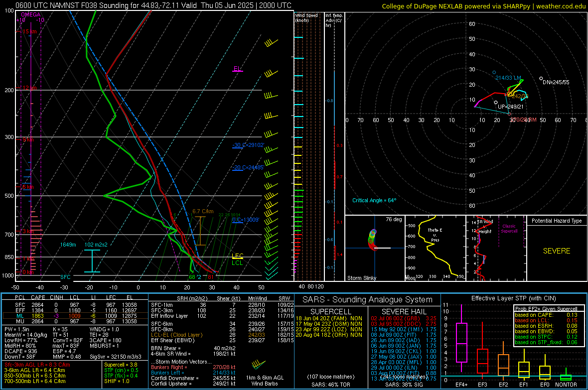Select the '18 Jun 04 20Z (FAM)' supercell analogue

[x=329, y=318]
